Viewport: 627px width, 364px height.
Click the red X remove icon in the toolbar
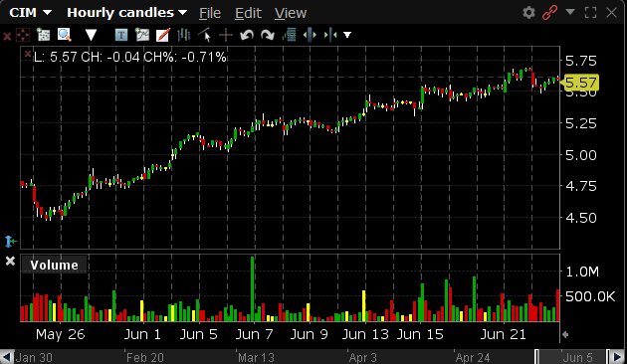pos(7,37)
